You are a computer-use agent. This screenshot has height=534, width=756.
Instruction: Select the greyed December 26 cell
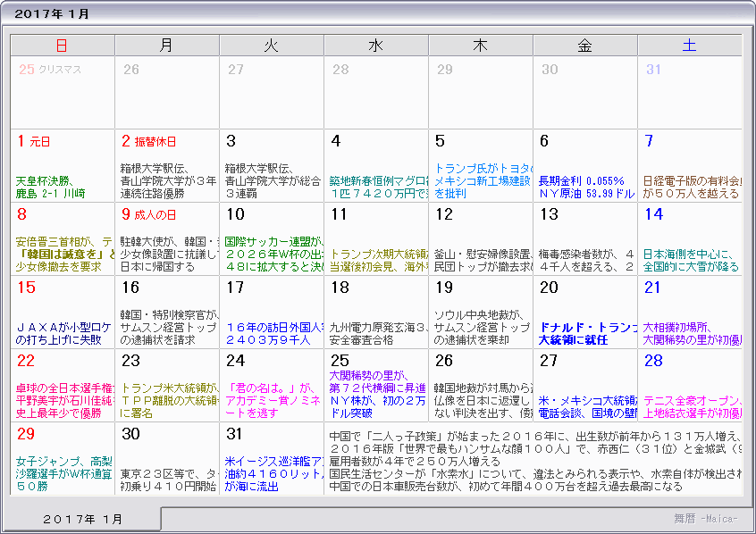[x=167, y=93]
